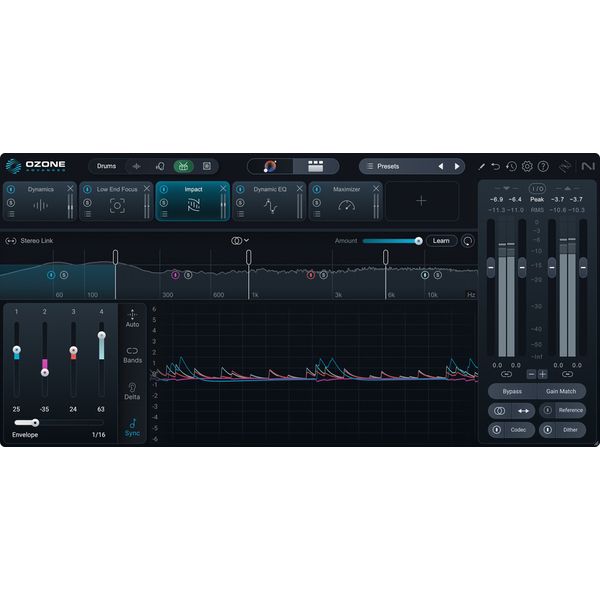Open the Ozone settings gear
The height and width of the screenshot is (600, 600).
pos(527,166)
